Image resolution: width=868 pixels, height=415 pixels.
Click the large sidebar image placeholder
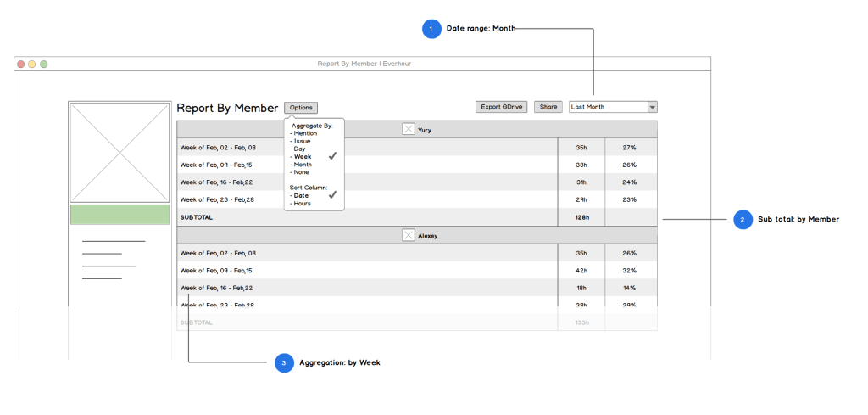(120, 153)
